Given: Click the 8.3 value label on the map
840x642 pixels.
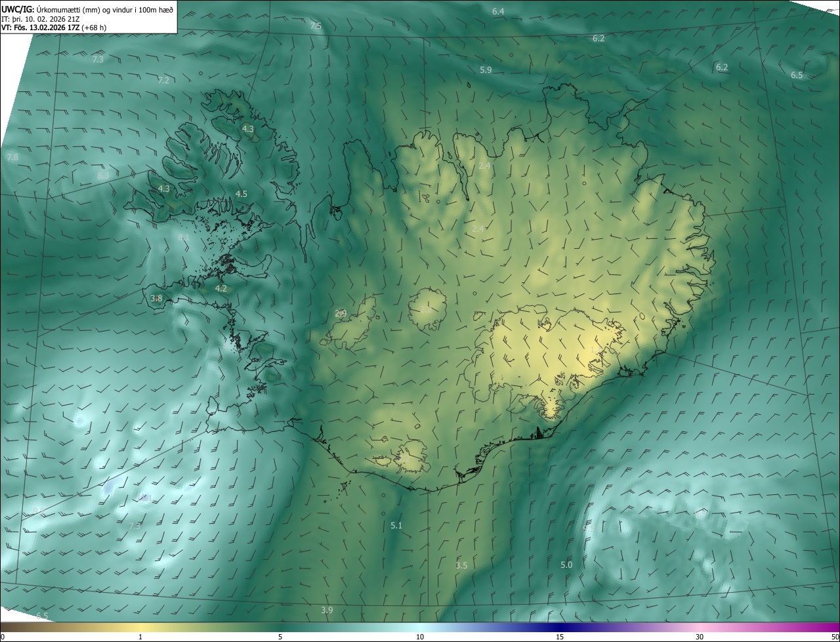Looking at the screenshot, I should [103, 176].
